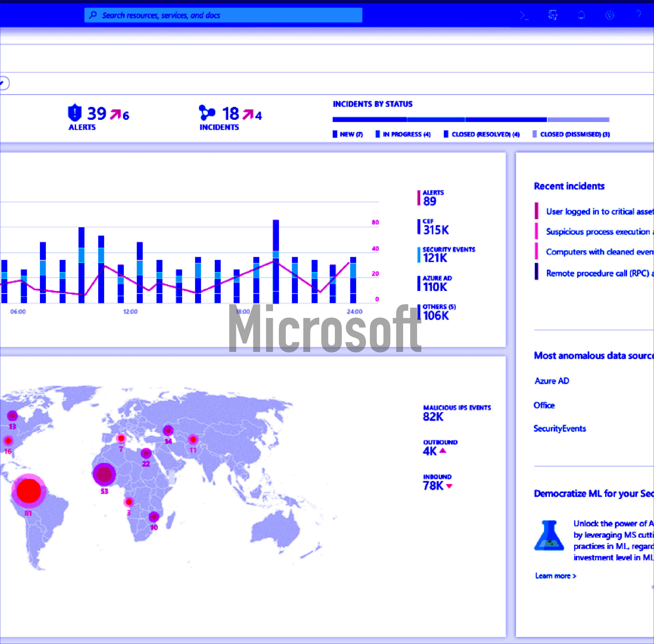Open the SecurityEvents anomalous data source
The width and height of the screenshot is (654, 644).
(x=560, y=429)
